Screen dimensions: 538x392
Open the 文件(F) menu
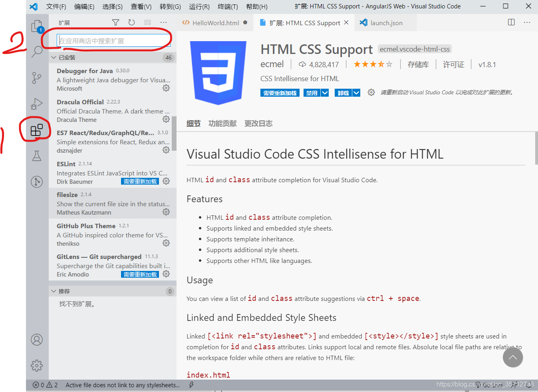click(x=56, y=6)
